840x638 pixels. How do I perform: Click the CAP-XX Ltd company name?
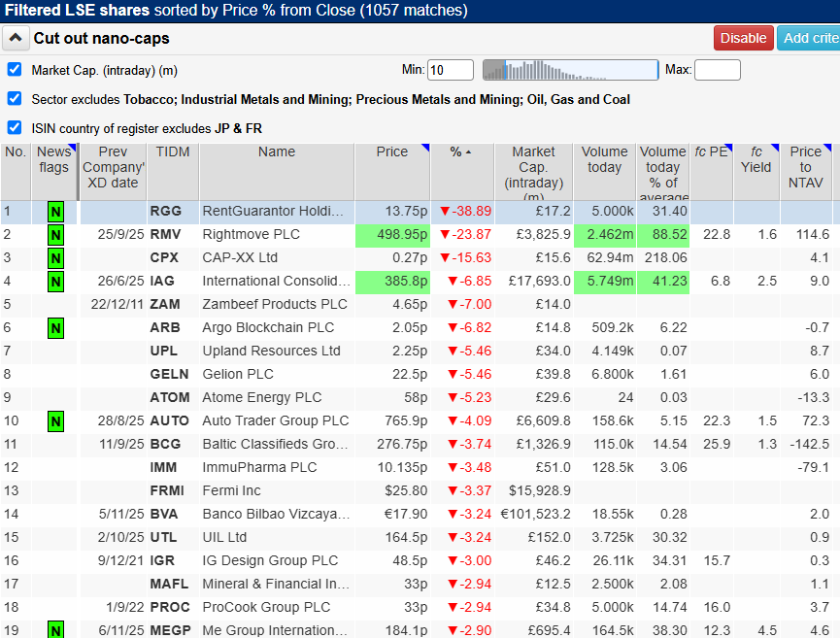[x=240, y=257]
